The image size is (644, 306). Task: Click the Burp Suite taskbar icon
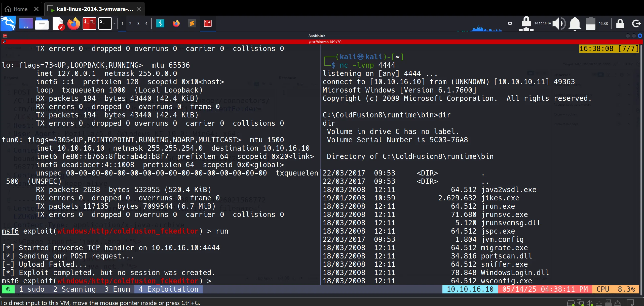coord(160,24)
